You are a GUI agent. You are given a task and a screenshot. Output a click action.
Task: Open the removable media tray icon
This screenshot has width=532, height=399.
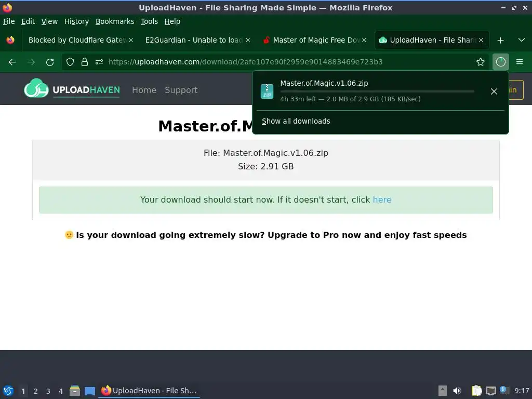(443, 391)
